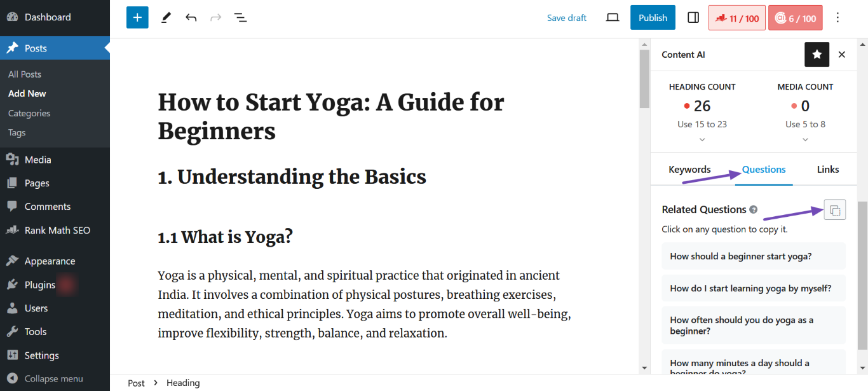Open Rank Math SEO score 11 / 100

pos(736,18)
